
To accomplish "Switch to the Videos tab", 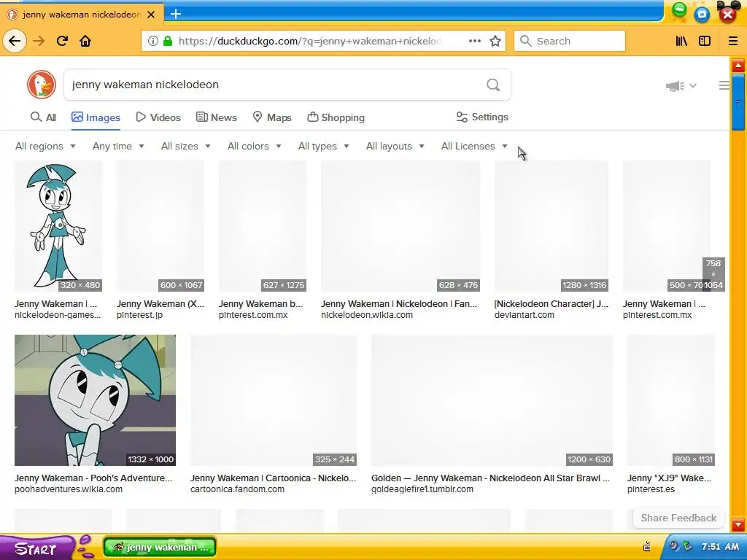I will coord(158,117).
